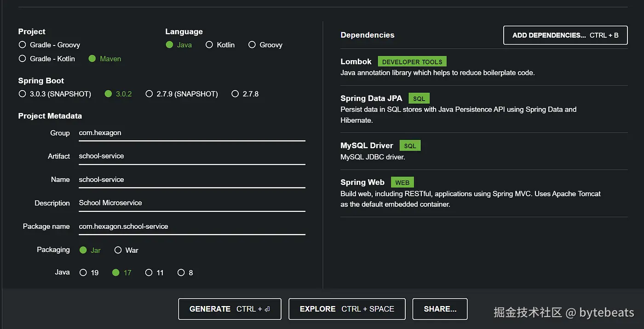The height and width of the screenshot is (329, 644).
Task: Select Java 8 radio button
Action: (181, 272)
